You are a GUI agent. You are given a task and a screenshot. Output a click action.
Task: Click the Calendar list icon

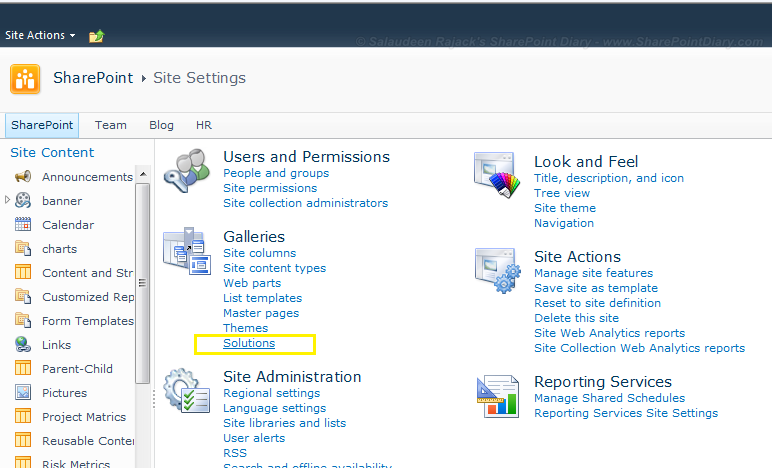tap(23, 224)
